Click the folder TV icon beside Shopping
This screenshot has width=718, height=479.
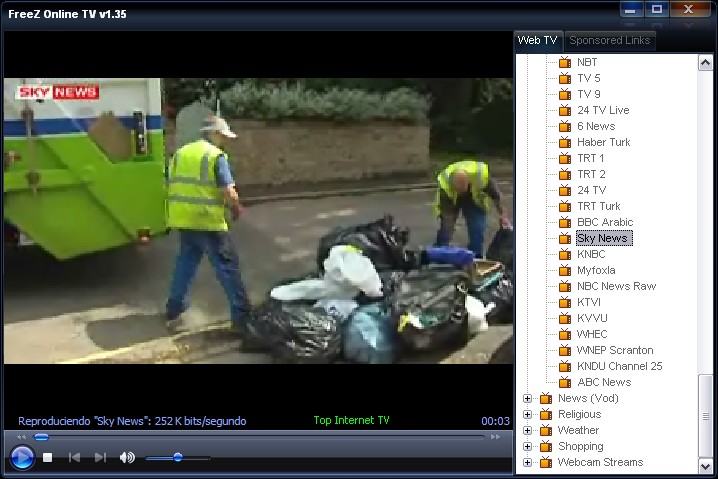click(x=546, y=446)
